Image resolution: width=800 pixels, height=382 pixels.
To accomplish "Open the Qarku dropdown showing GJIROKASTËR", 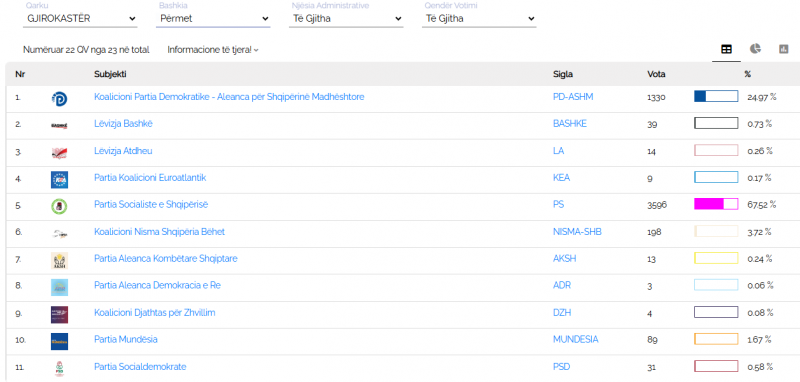I will 81,19.
